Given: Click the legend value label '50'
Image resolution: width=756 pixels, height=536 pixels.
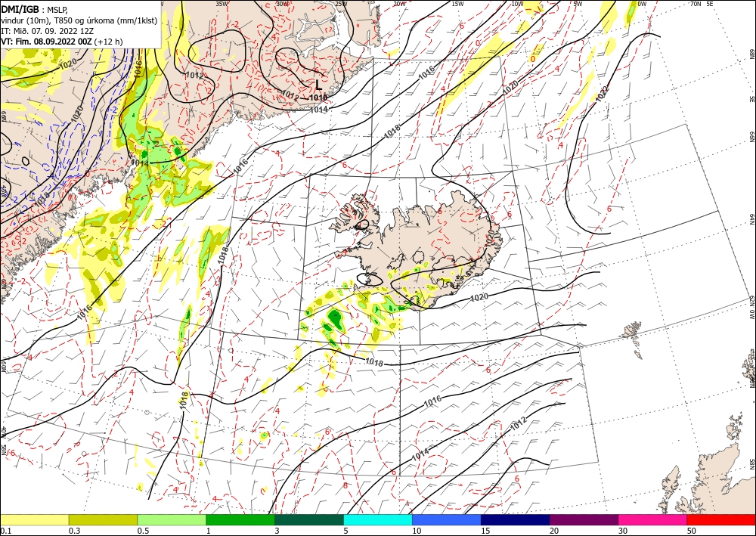Looking at the screenshot, I should [692, 531].
